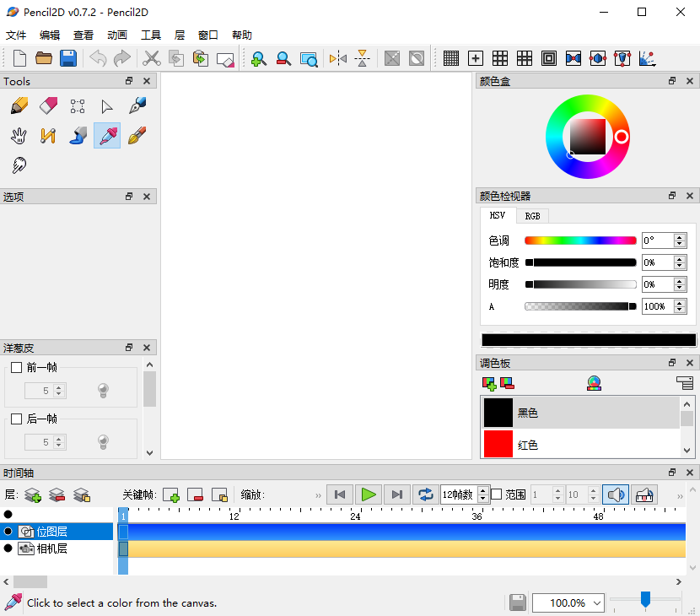Viewport: 700px width, 616px height.
Task: Flip canvas horizontally using mirror icon
Action: pos(338,58)
